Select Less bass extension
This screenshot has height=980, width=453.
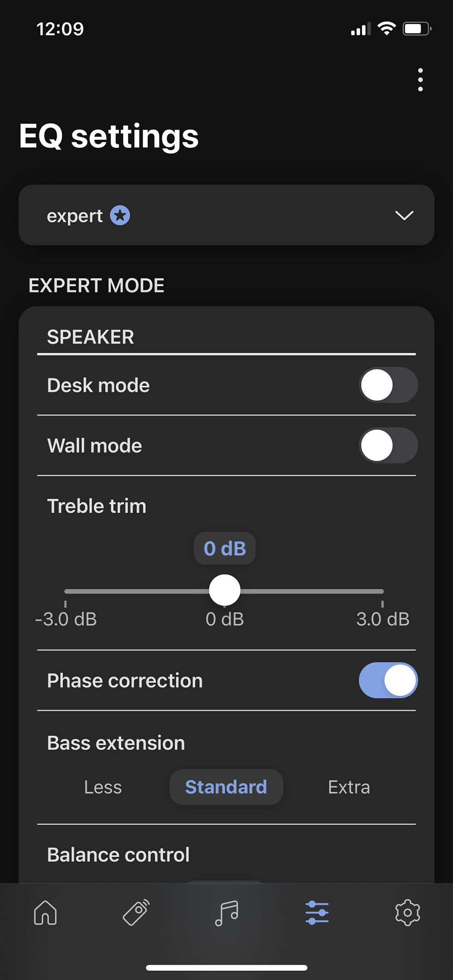(x=103, y=787)
